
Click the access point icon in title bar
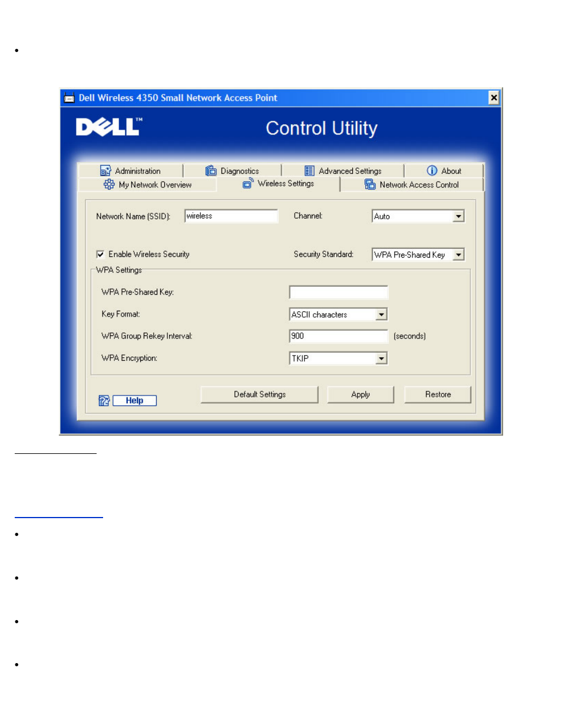[x=69, y=98]
